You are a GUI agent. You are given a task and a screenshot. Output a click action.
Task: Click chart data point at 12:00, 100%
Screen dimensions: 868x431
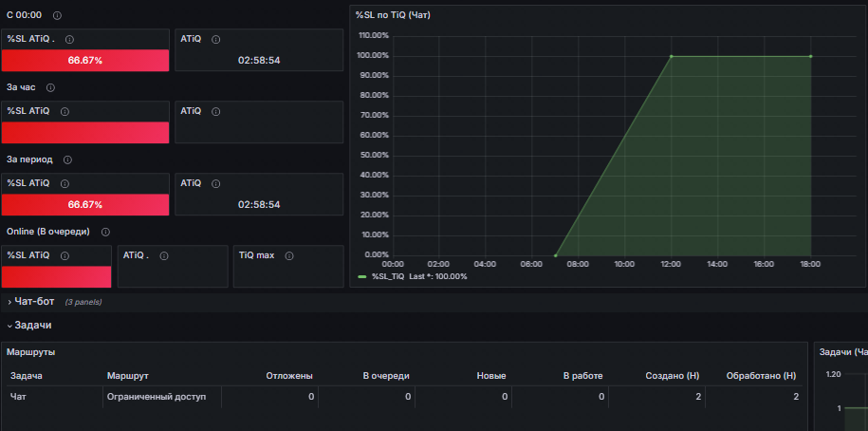coord(671,56)
